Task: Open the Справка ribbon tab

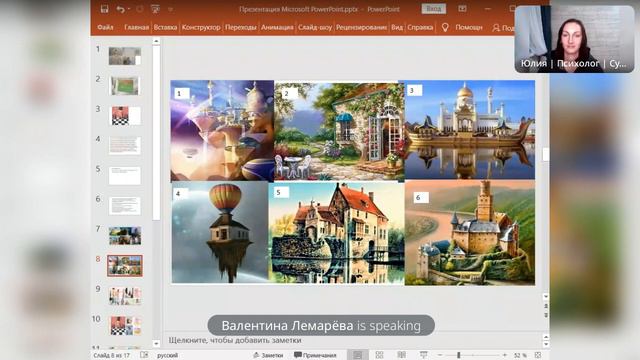Action: pos(420,27)
